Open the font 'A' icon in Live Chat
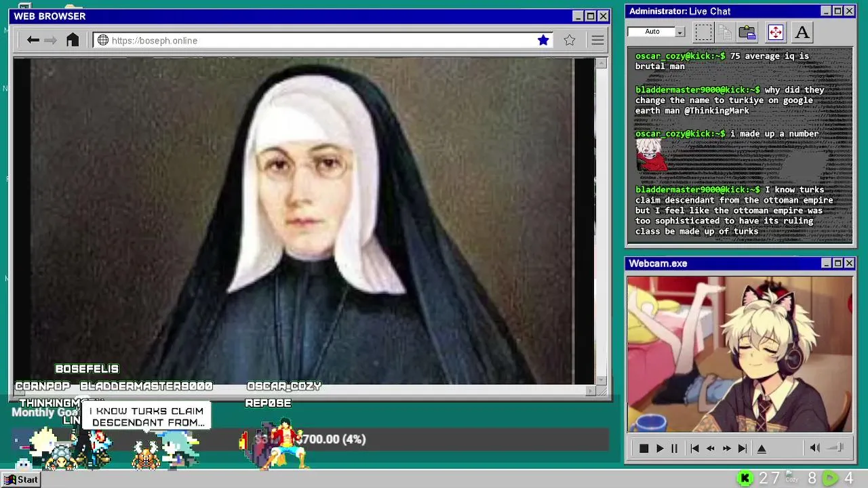 pos(802,32)
